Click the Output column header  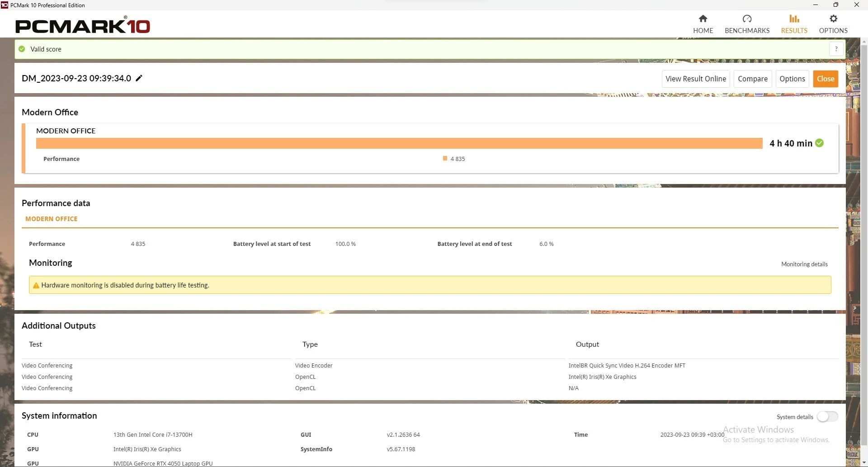[x=587, y=344]
